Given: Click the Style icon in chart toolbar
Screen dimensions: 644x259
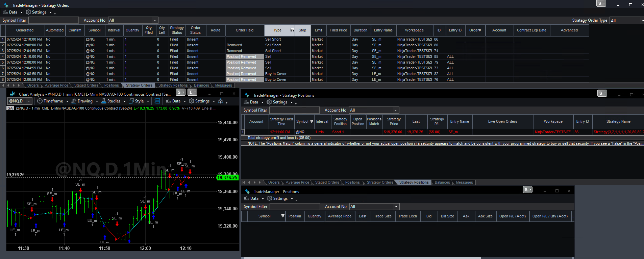Looking at the screenshot, I should coord(131,101).
